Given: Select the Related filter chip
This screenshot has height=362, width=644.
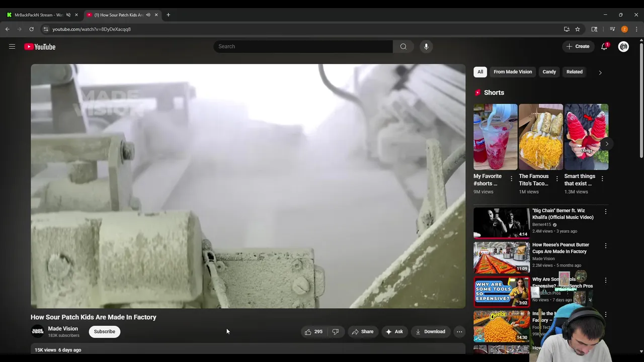Looking at the screenshot, I should [574, 72].
